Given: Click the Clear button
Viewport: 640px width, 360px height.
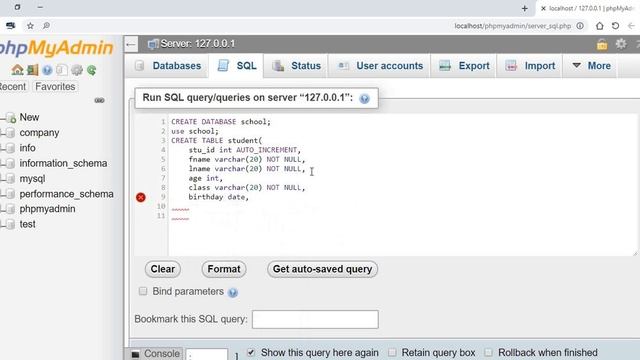Looking at the screenshot, I should pyautogui.click(x=162, y=269).
